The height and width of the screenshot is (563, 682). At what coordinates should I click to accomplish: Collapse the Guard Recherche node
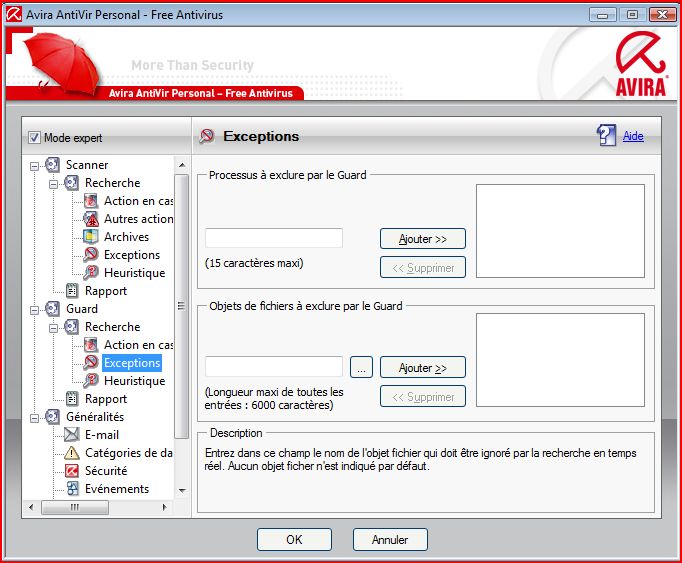click(x=53, y=328)
